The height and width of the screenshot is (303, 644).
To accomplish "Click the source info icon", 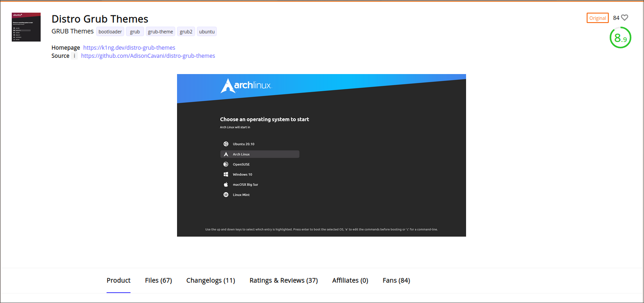I will (75, 56).
